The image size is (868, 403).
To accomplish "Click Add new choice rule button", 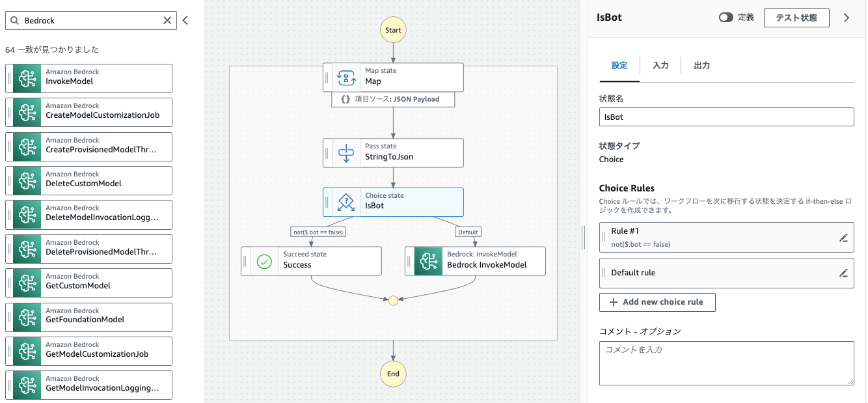I will click(657, 302).
